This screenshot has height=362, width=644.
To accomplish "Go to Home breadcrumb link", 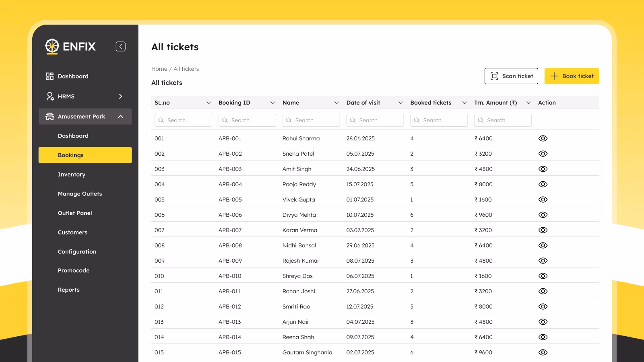I will (159, 69).
